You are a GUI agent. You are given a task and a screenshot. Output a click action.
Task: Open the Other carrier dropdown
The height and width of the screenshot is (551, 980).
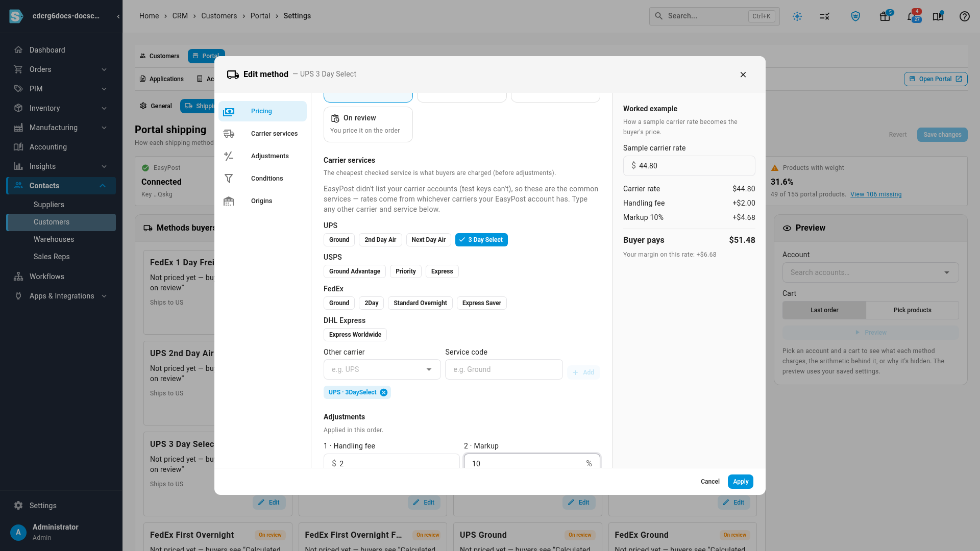[382, 369]
